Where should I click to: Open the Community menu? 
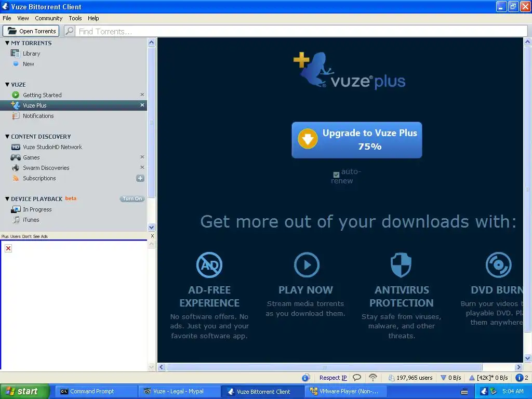point(48,18)
